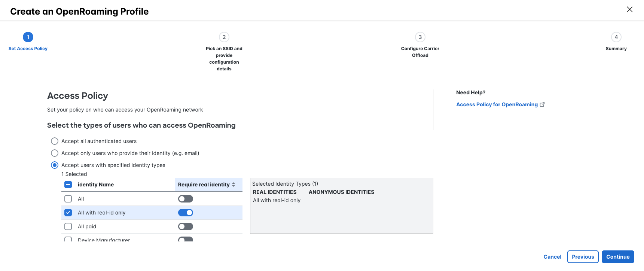Select step 3 Configure Carrier Offload circle
The height and width of the screenshot is (271, 644).
coord(420,37)
